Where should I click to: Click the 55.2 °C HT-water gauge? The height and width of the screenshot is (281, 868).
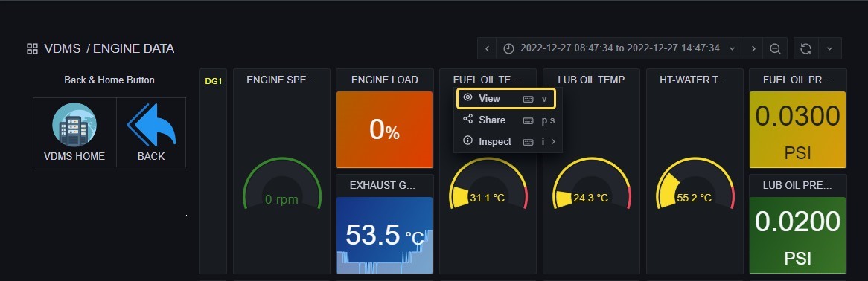pos(695,184)
